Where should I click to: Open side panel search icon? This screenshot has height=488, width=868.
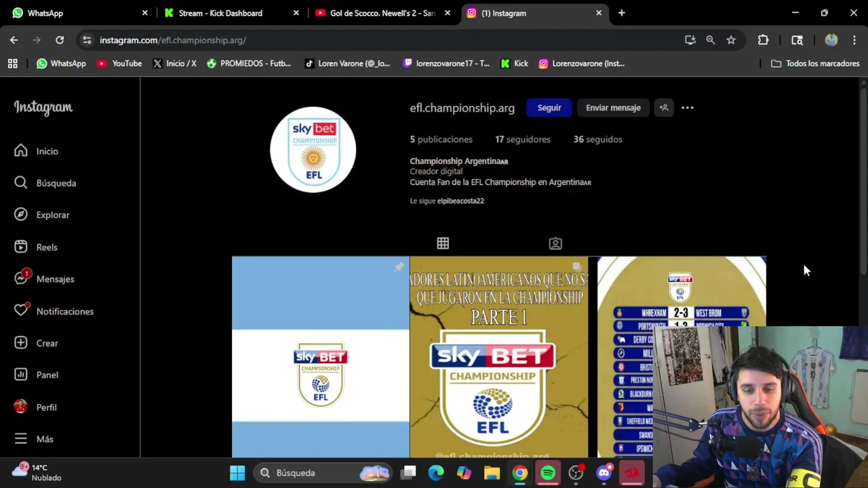pyautogui.click(x=797, y=40)
